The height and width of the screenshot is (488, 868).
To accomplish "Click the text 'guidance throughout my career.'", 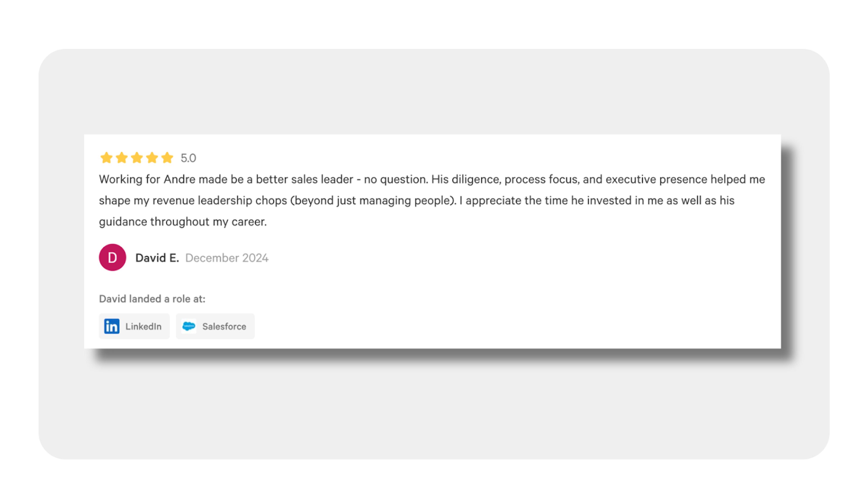I will click(x=183, y=222).
